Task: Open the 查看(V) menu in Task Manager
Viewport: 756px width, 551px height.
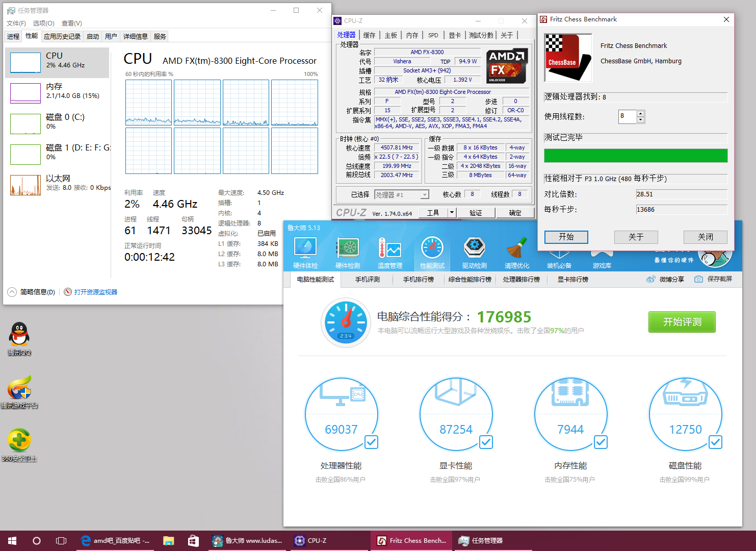Action: 72,23
